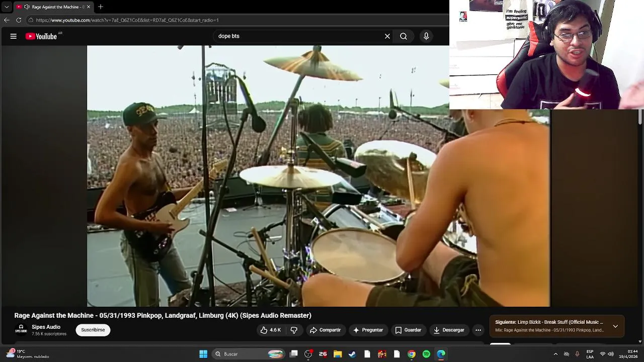Viewport: 644px width, 362px height.
Task: Click the '7.56 K suscriptores' text
Action: coord(49,334)
